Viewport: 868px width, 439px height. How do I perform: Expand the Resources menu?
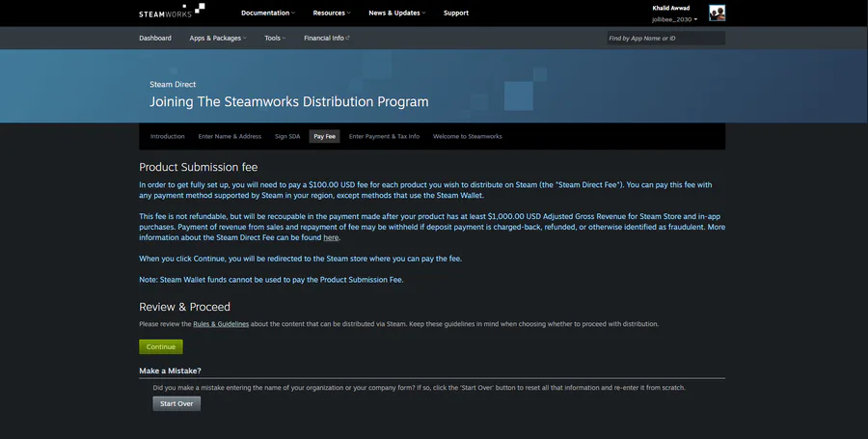[x=332, y=13]
